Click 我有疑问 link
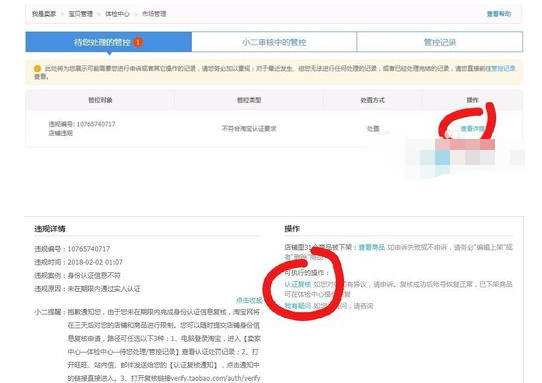 tap(298, 306)
